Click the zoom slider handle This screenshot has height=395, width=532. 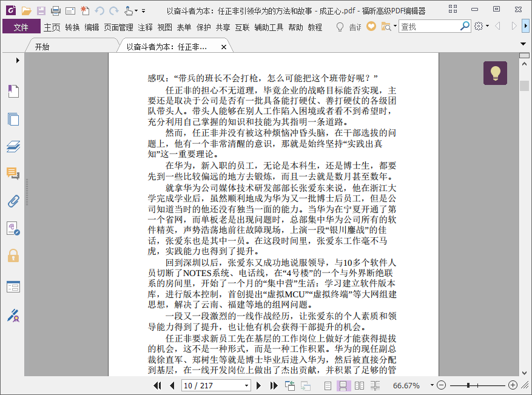[468, 385]
